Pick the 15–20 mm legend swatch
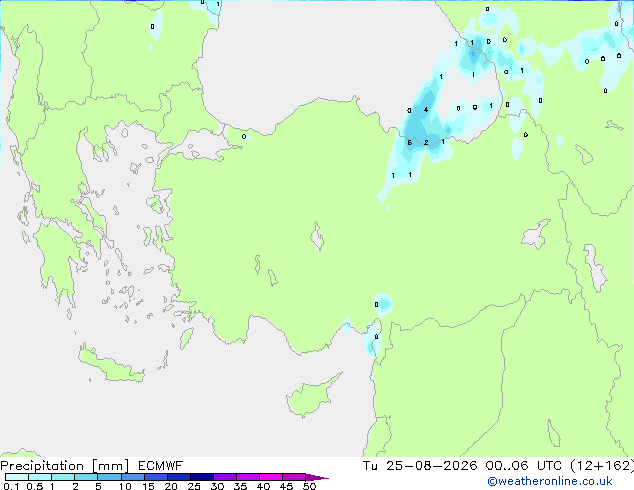The image size is (634, 490). click(x=156, y=477)
